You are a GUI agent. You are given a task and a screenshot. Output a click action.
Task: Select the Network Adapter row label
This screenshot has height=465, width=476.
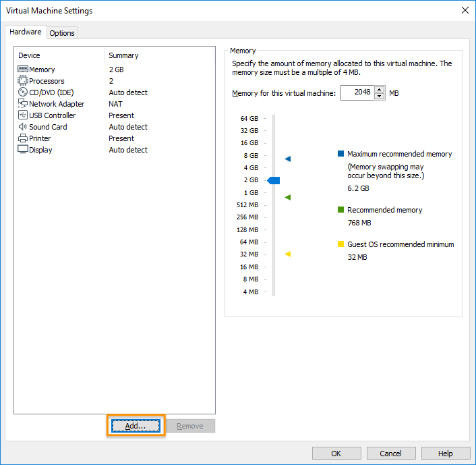(57, 104)
